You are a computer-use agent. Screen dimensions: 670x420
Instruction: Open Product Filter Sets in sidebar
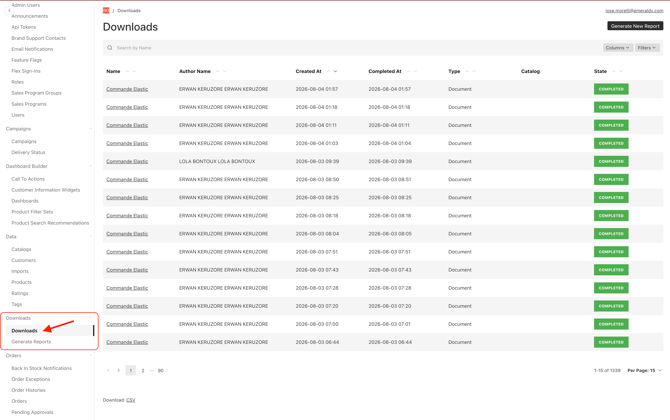[x=32, y=212]
